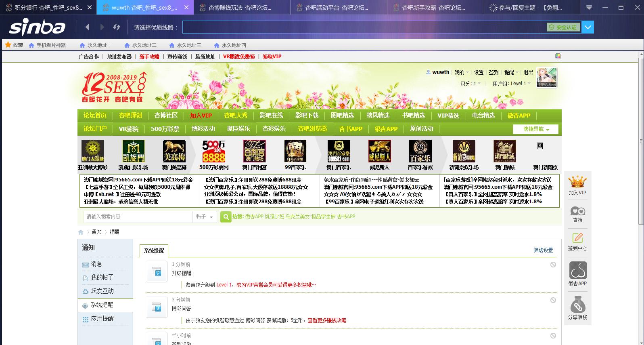Click the colorful style switcher icon
Image resolution: width=644 pixels, height=345 pixels.
(x=558, y=56)
